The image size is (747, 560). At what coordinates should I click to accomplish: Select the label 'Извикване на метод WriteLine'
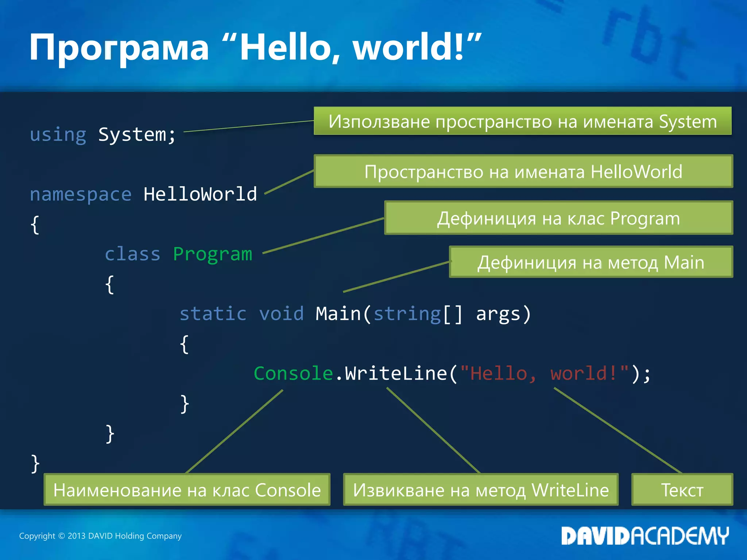pyautogui.click(x=481, y=490)
